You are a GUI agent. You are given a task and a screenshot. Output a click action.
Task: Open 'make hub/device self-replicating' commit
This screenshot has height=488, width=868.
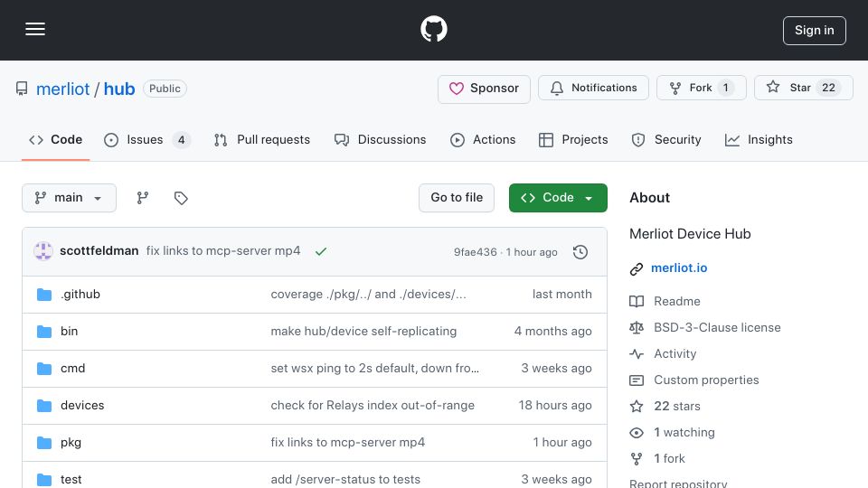tap(363, 332)
